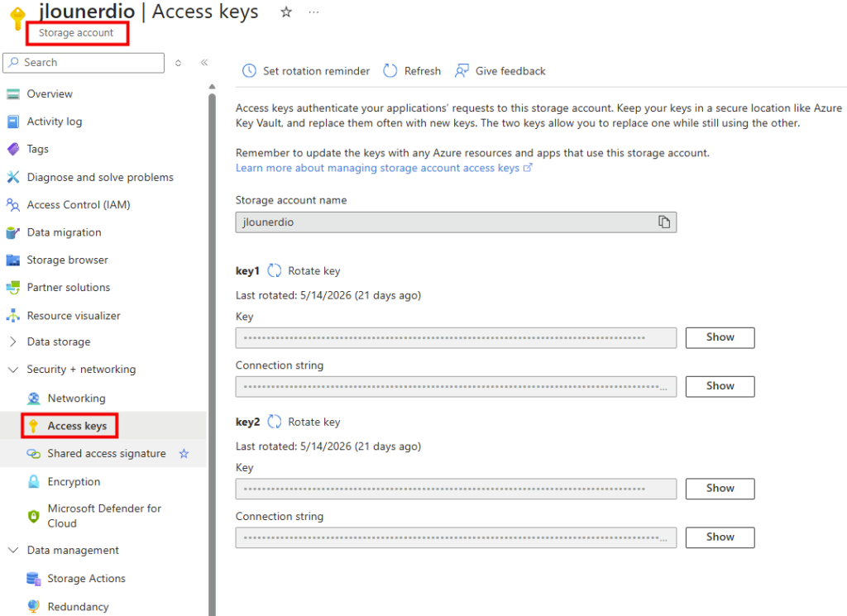Click the Encryption lock icon

(33, 481)
